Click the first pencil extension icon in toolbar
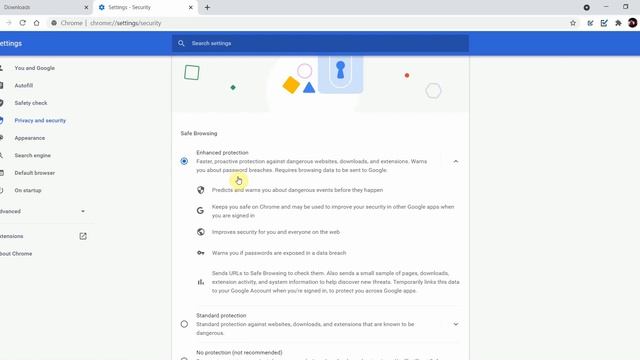Image resolution: width=640 pixels, height=360 pixels. pos(590,23)
